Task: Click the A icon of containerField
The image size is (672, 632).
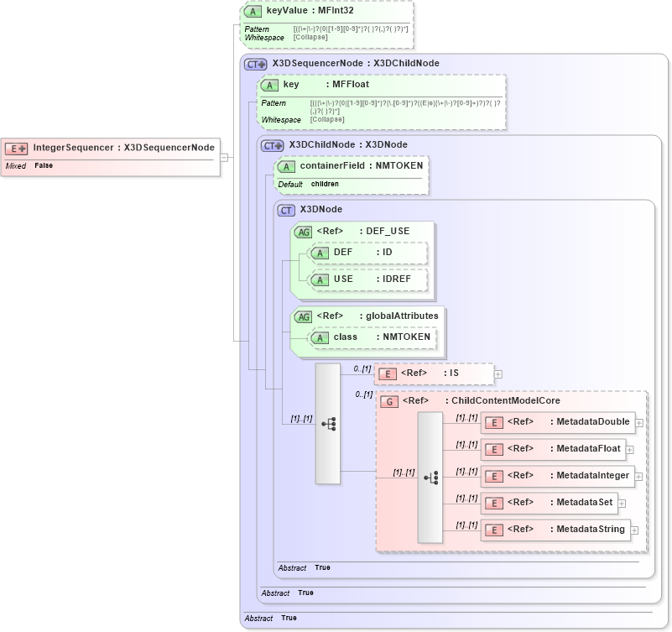Action: pyautogui.click(x=286, y=167)
